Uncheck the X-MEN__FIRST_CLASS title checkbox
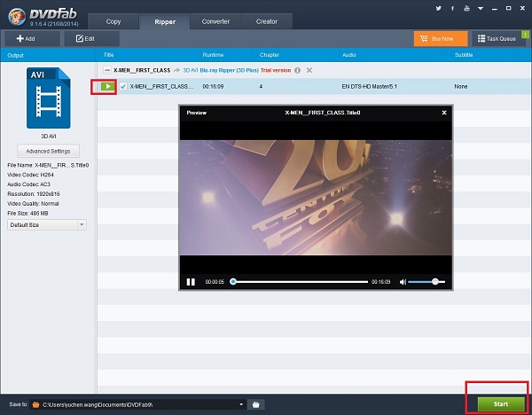532x415 pixels. tap(123, 87)
